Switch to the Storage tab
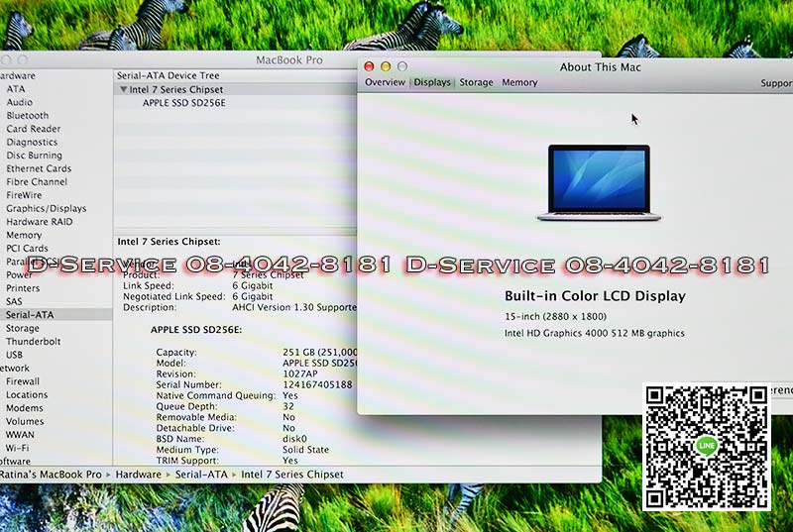This screenshot has width=793, height=532. [x=476, y=82]
